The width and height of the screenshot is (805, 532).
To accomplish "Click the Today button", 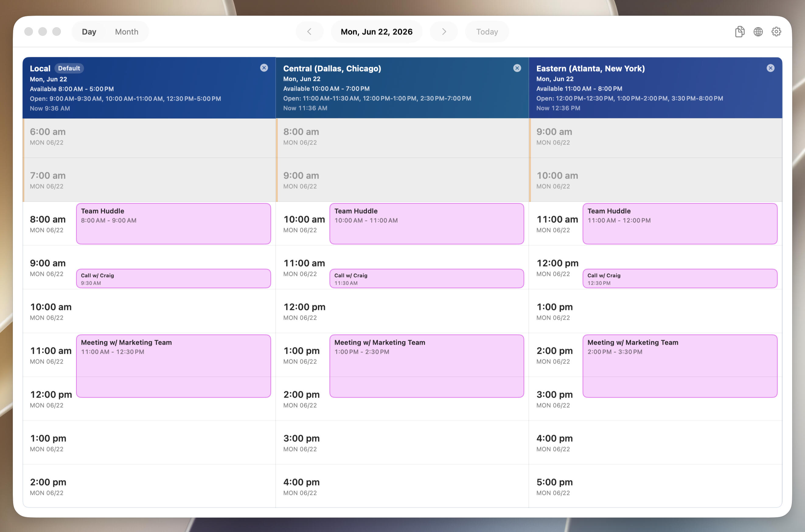I will point(487,32).
